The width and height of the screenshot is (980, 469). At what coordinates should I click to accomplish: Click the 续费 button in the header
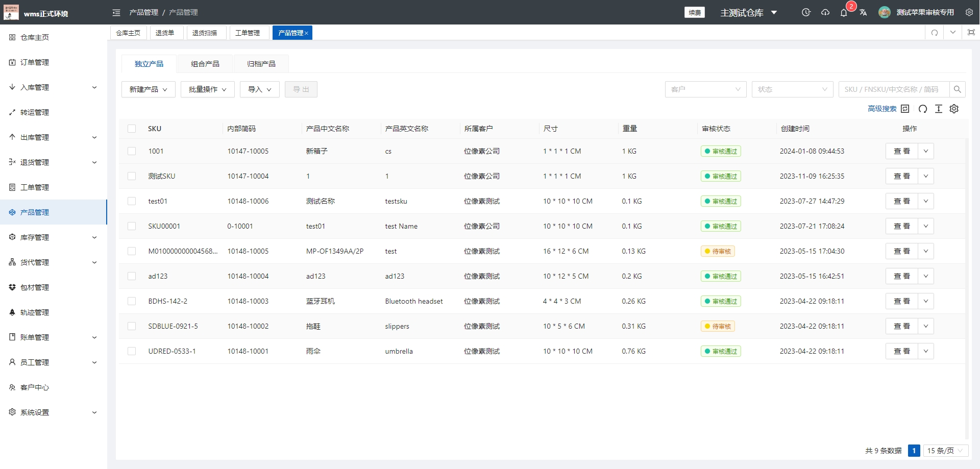click(695, 12)
